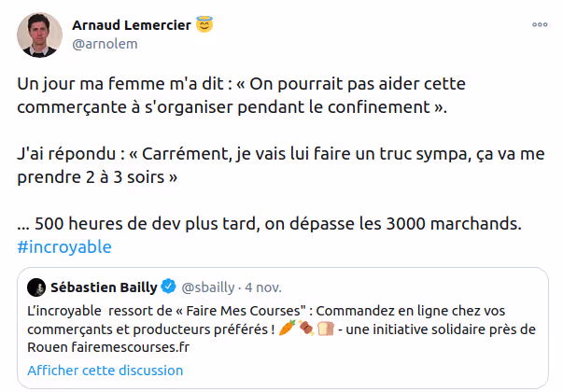Click Afficher cette discussion link

pyautogui.click(x=105, y=371)
